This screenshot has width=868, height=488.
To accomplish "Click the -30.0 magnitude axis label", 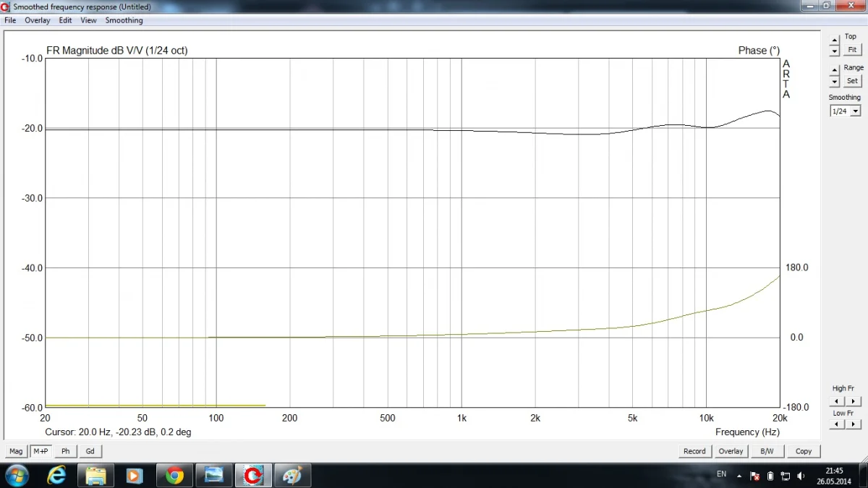I will (30, 198).
